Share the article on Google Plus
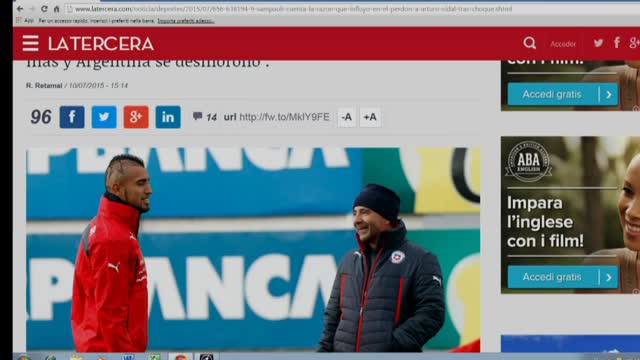The image size is (640, 360). [136, 117]
